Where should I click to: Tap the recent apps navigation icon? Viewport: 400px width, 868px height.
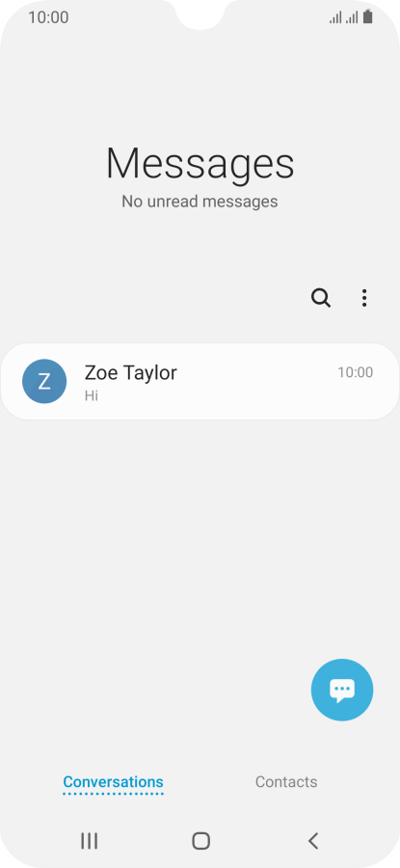click(89, 841)
